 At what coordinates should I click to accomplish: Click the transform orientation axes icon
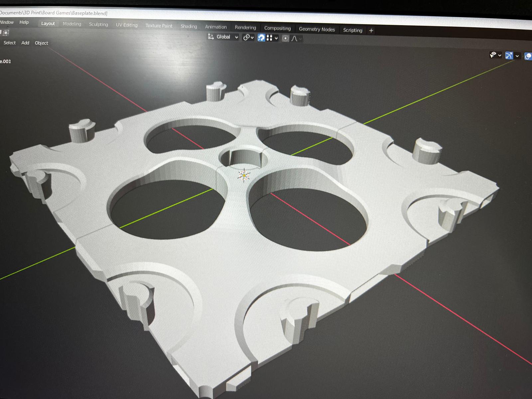click(210, 37)
